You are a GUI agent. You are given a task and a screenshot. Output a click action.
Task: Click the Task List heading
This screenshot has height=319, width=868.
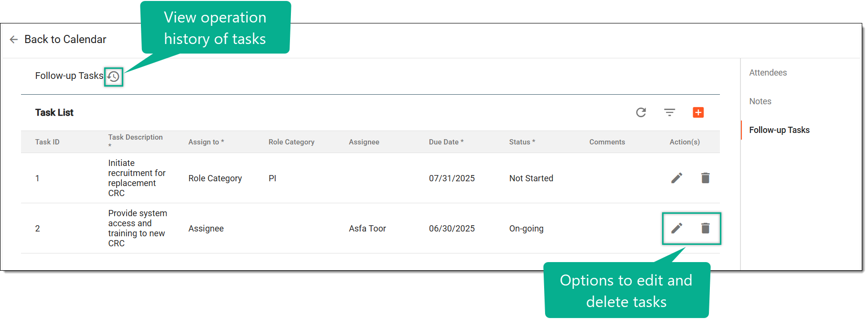point(54,112)
